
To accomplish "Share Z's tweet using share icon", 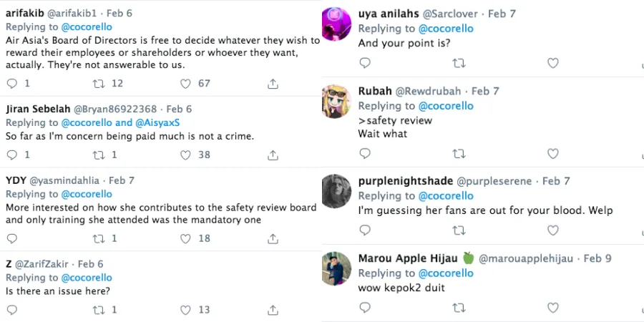I will pyautogui.click(x=273, y=310).
